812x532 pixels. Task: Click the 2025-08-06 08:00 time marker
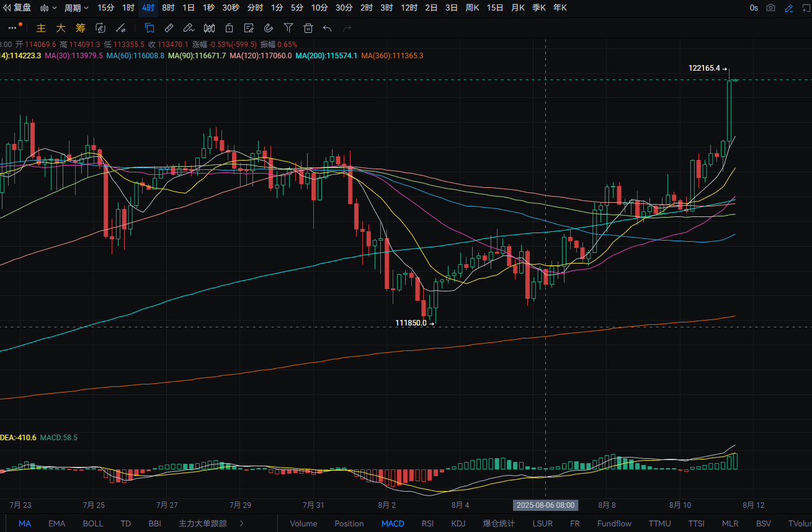[x=545, y=505]
